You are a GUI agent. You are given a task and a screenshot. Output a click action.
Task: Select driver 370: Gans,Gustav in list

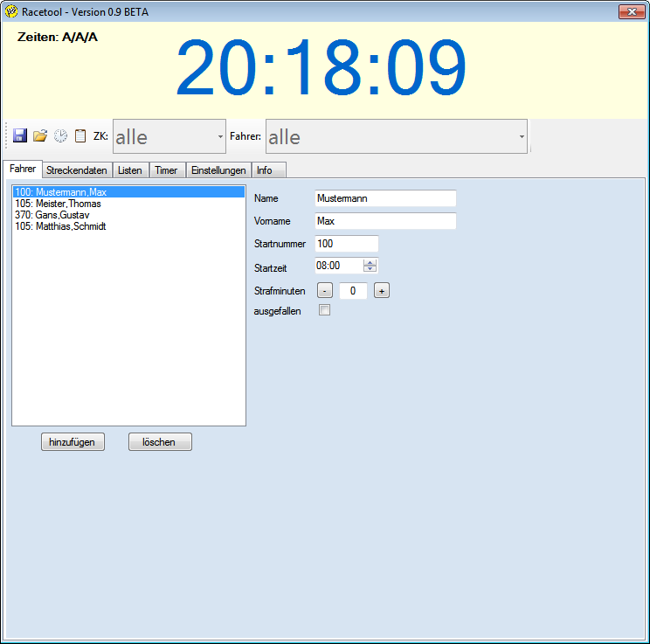tap(52, 215)
